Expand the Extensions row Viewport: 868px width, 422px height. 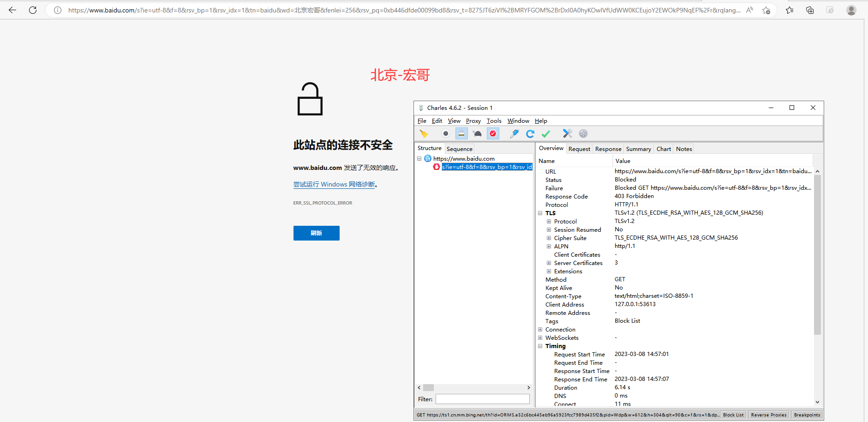click(x=549, y=271)
